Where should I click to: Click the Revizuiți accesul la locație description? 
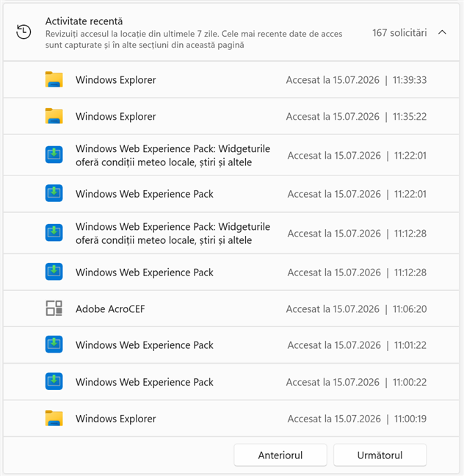coord(194,39)
